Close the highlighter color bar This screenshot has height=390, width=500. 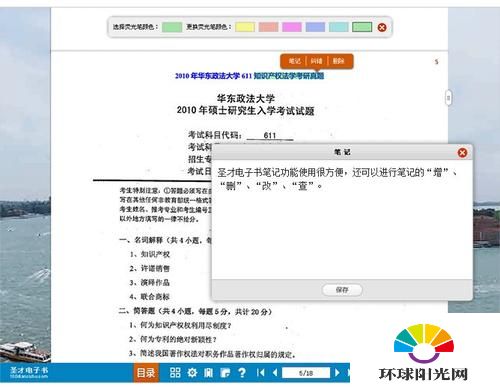pyautogui.click(x=382, y=27)
